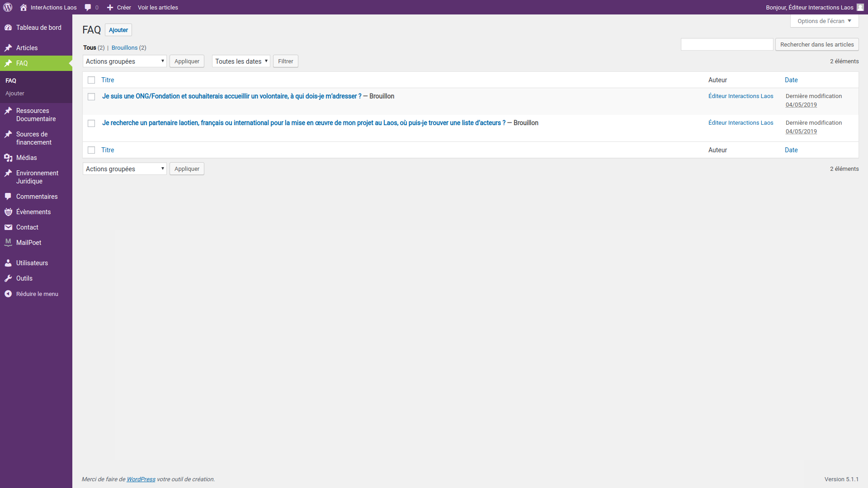
Task: Click the user avatar at top right
Action: pyautogui.click(x=860, y=7)
